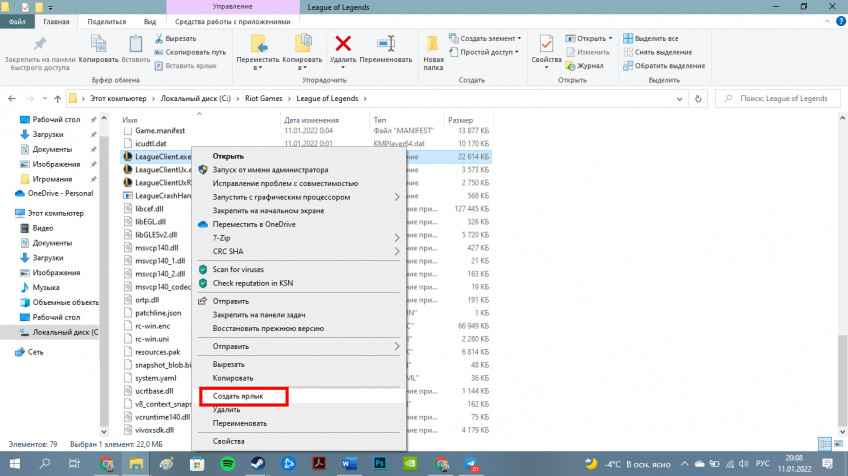Viewport: 848px width, 476px height.
Task: Sort by the Размер column header
Action: click(x=460, y=120)
